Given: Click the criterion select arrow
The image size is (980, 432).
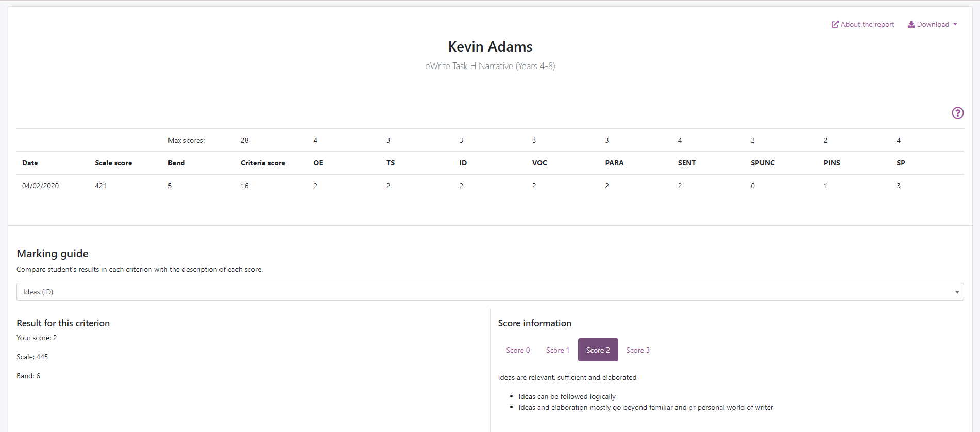Looking at the screenshot, I should (957, 292).
